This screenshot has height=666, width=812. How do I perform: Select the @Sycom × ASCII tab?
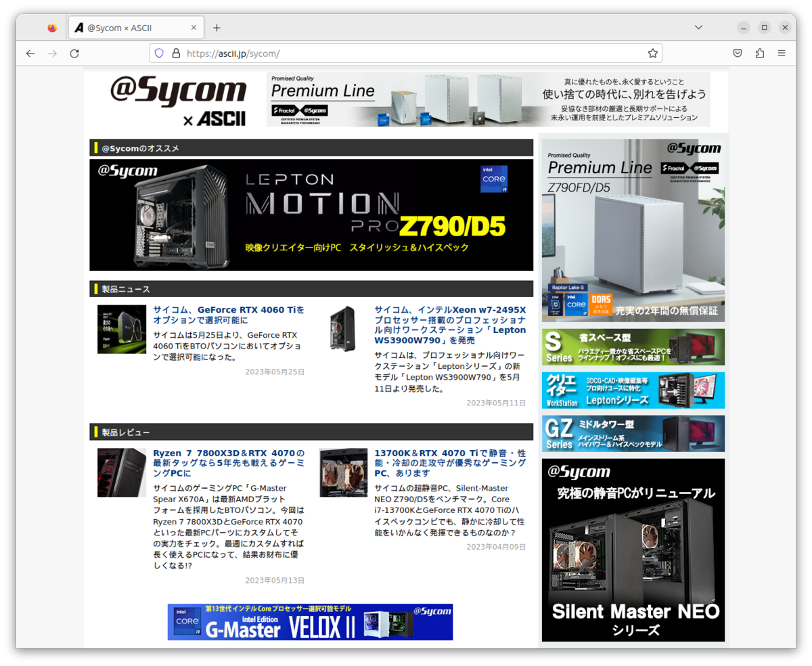[x=135, y=28]
